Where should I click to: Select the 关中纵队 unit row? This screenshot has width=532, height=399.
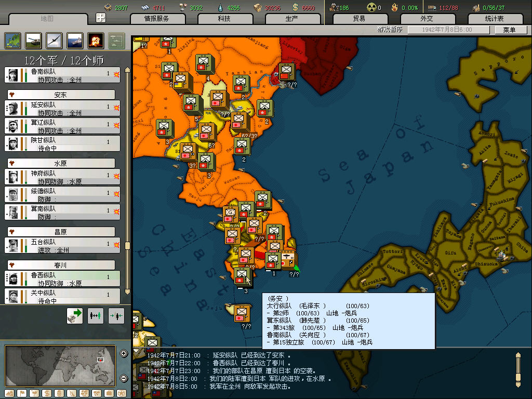(62, 296)
